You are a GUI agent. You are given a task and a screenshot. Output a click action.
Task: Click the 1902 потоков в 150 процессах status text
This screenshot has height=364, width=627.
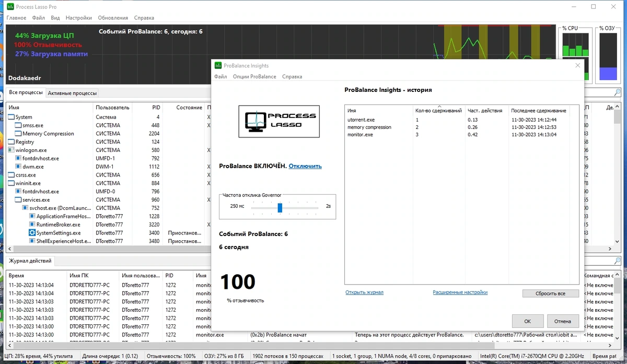(x=289, y=356)
